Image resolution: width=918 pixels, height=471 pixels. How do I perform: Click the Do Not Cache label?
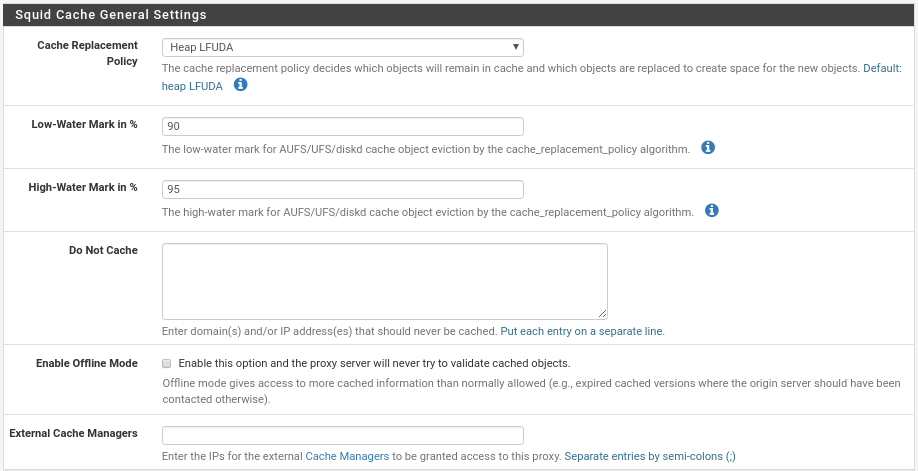pos(103,250)
